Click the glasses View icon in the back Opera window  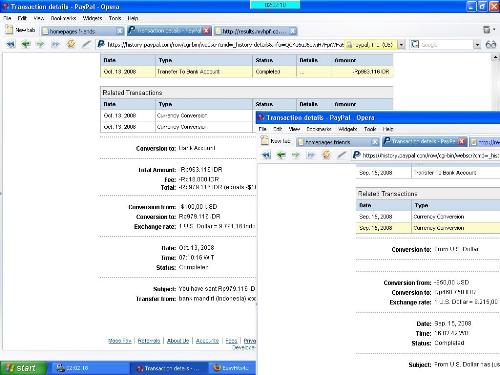pos(491,44)
